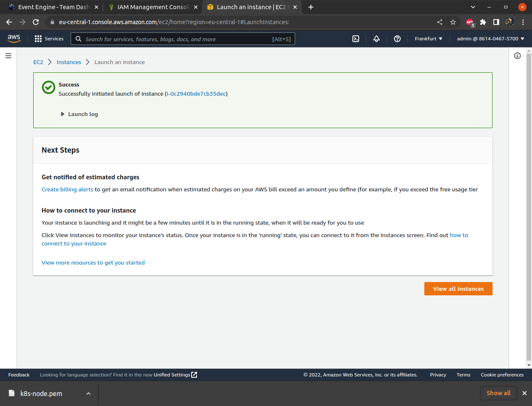Click Show all downloads button

point(499,393)
